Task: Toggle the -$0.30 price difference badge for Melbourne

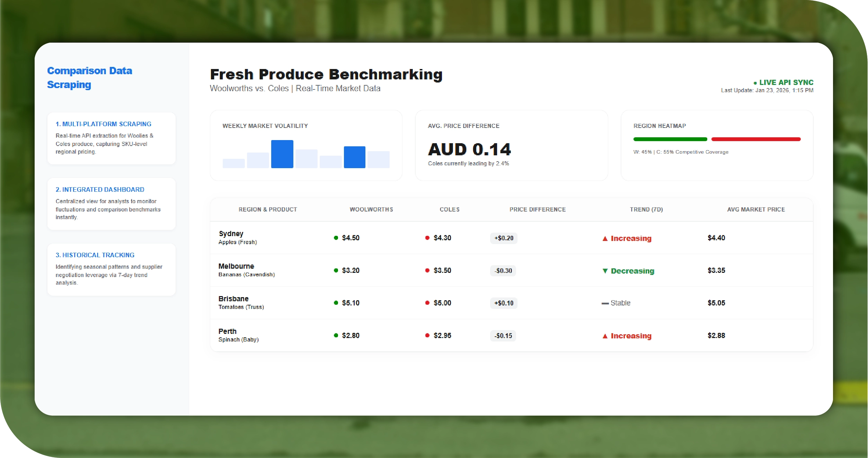Action: pos(503,271)
